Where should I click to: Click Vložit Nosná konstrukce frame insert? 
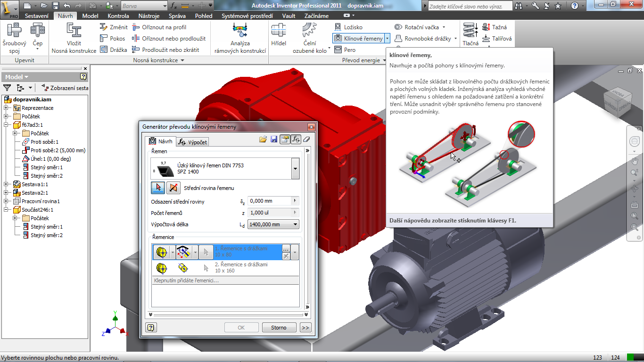[74, 38]
